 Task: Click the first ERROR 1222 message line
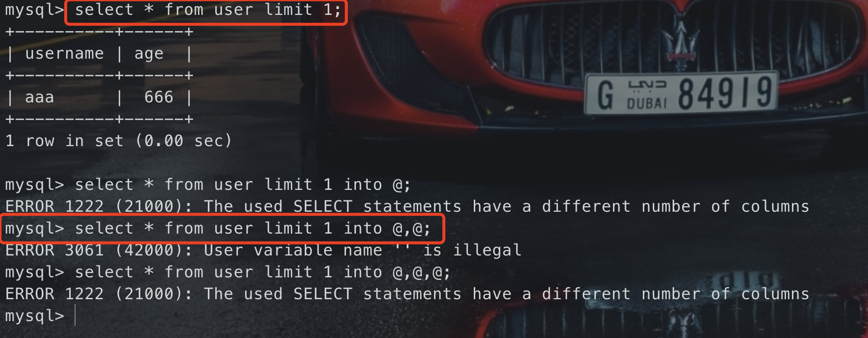pos(407,206)
